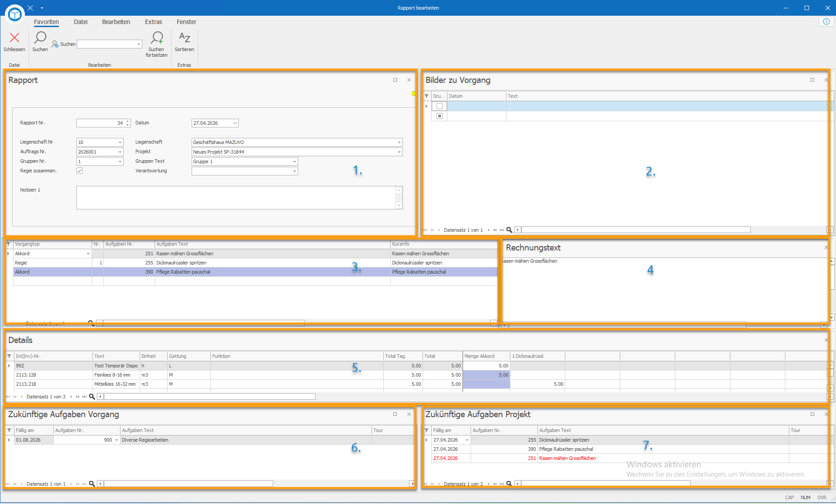
Task: Expand the Liegenschaft Geschäftshaus MAZUVO dropdown
Action: pos(399,142)
